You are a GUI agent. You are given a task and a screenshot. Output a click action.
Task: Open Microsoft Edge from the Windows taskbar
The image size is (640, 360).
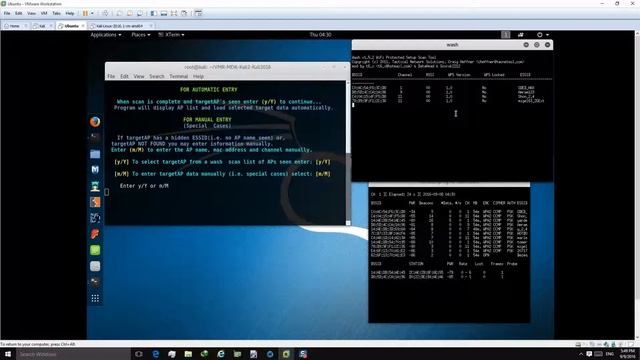click(x=156, y=354)
